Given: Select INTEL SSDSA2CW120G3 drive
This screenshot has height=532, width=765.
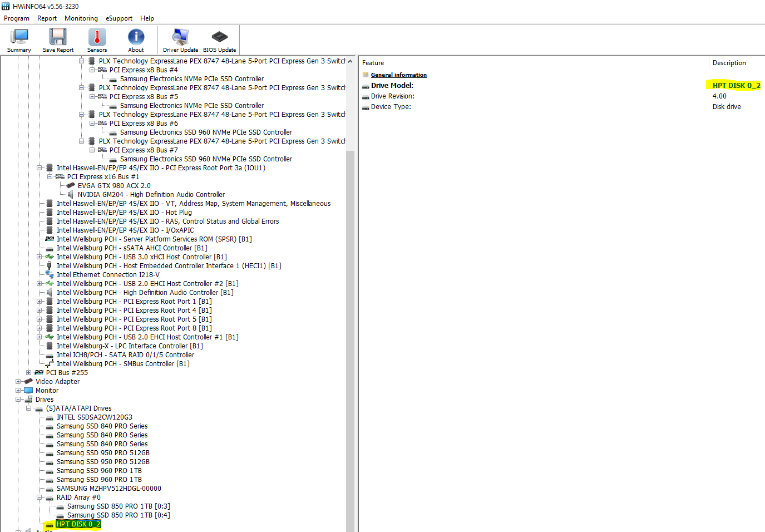Looking at the screenshot, I should pyautogui.click(x=94, y=417).
